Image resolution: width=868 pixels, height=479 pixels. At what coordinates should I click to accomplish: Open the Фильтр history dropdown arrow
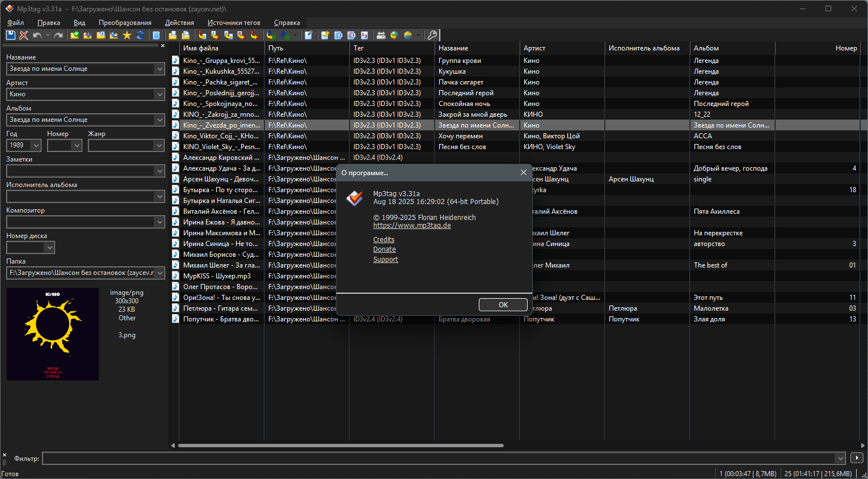(x=840, y=458)
